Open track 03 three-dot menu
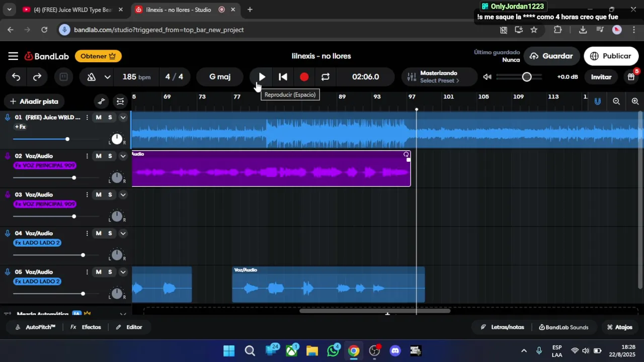Screen dimensions: 644x362 coord(87,195)
